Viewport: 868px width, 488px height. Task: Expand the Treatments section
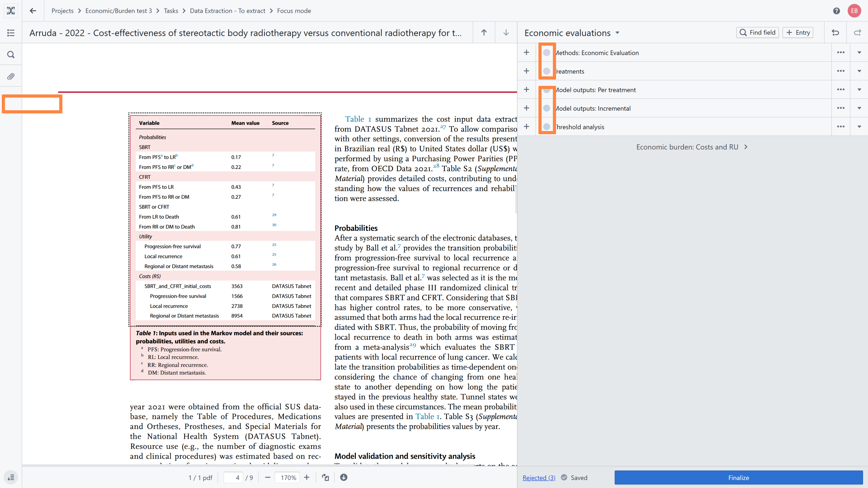[x=859, y=71]
